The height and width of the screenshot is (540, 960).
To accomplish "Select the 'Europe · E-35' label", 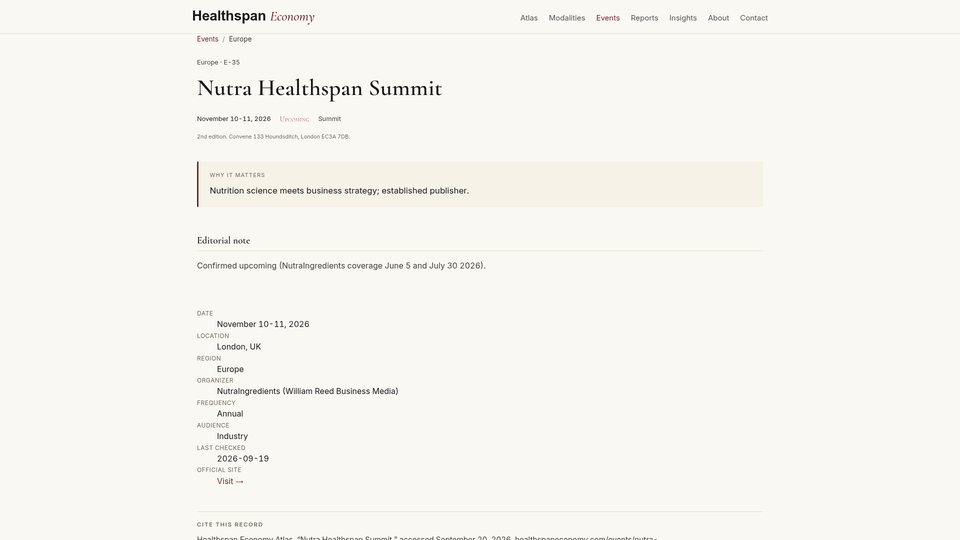I will [218, 62].
